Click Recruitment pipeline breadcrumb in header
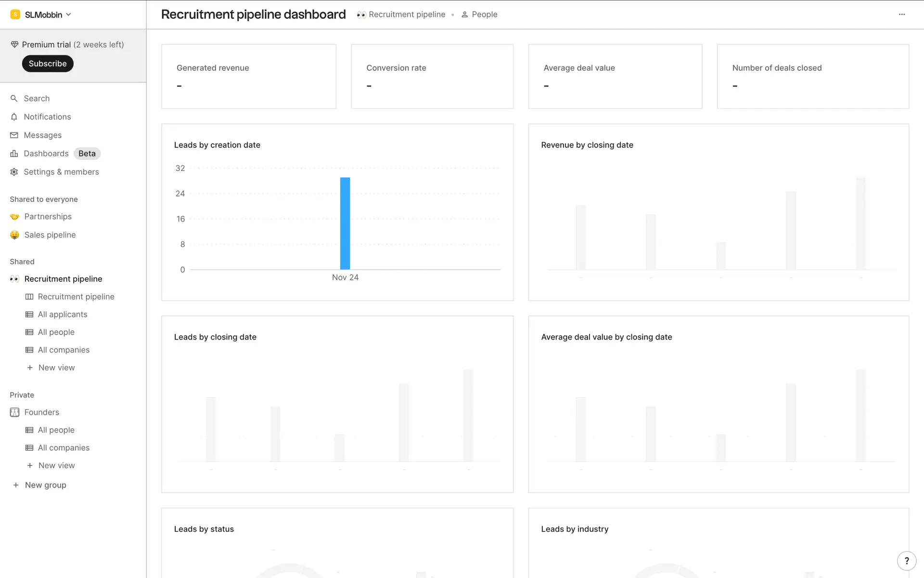 point(407,14)
